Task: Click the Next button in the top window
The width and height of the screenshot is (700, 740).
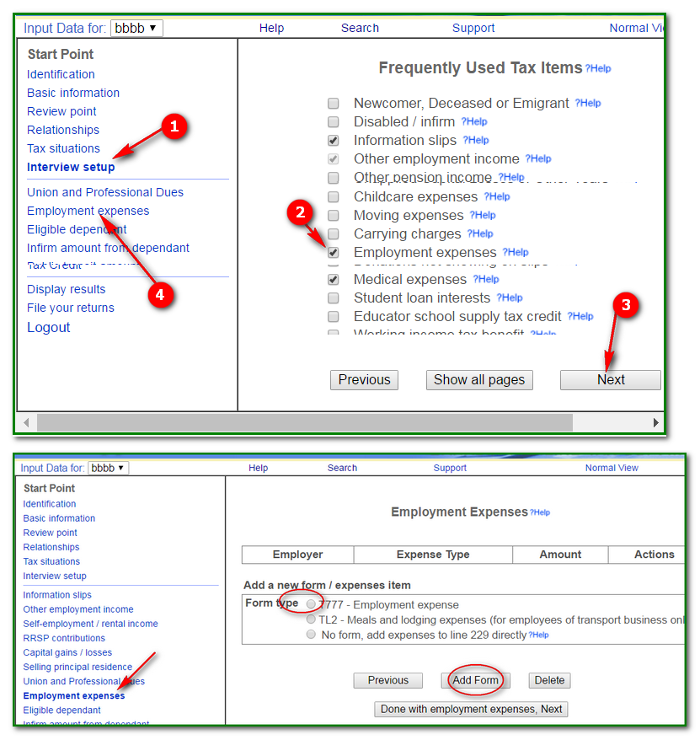Action: (x=611, y=380)
